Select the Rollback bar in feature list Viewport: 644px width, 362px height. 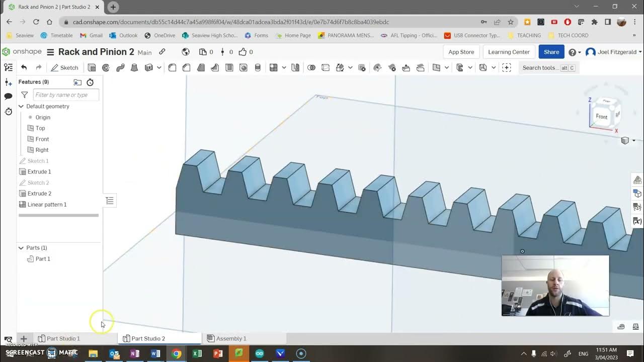pos(58,215)
